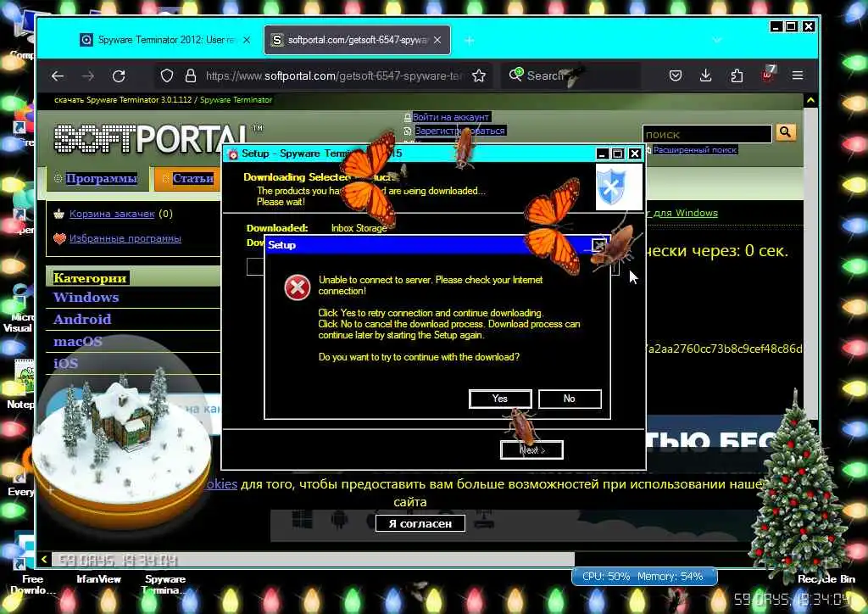Click the Категории header
Viewport: 868px width, 614px height.
pyautogui.click(x=90, y=278)
